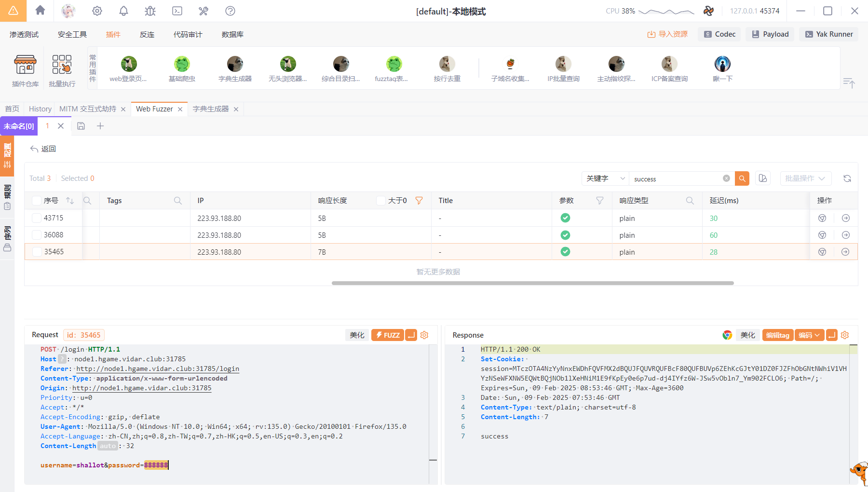Screen dimensions: 868x492
Task: Open the Payload button
Action: pos(770,34)
